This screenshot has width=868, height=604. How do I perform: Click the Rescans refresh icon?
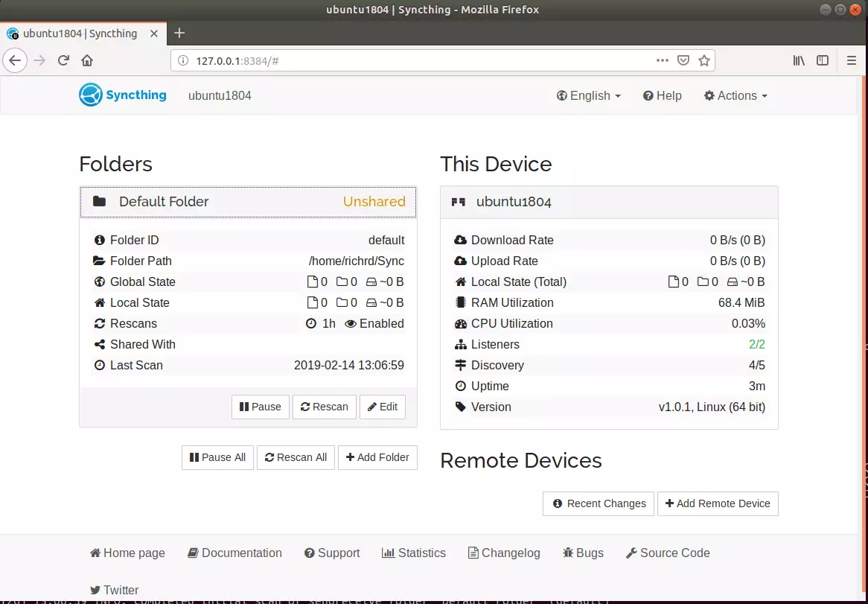click(x=100, y=323)
